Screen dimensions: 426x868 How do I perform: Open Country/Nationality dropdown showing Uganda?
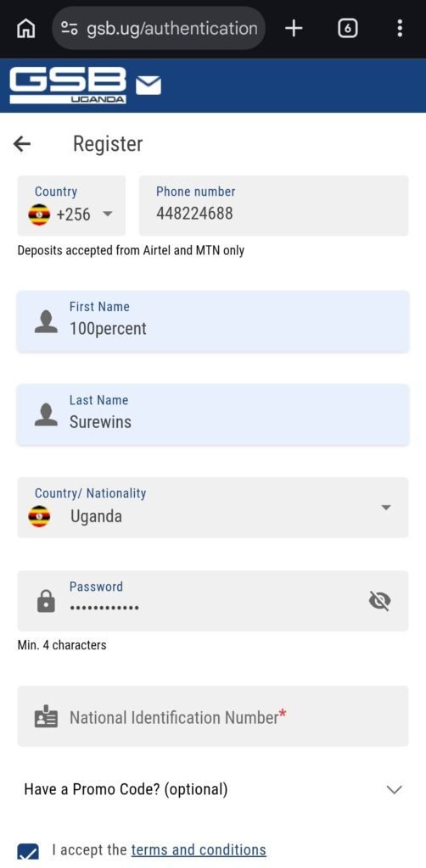[x=213, y=507]
